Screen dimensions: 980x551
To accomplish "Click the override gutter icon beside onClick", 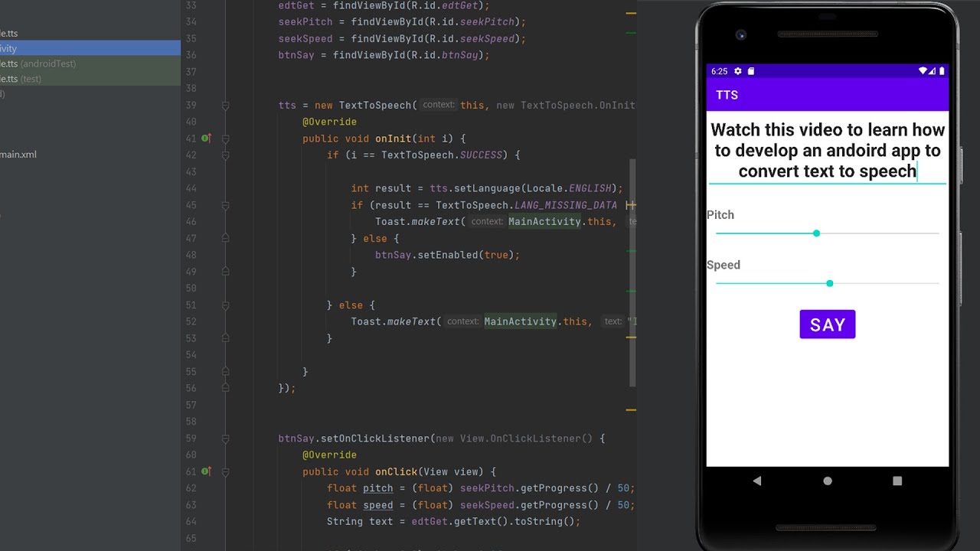I will [206, 471].
